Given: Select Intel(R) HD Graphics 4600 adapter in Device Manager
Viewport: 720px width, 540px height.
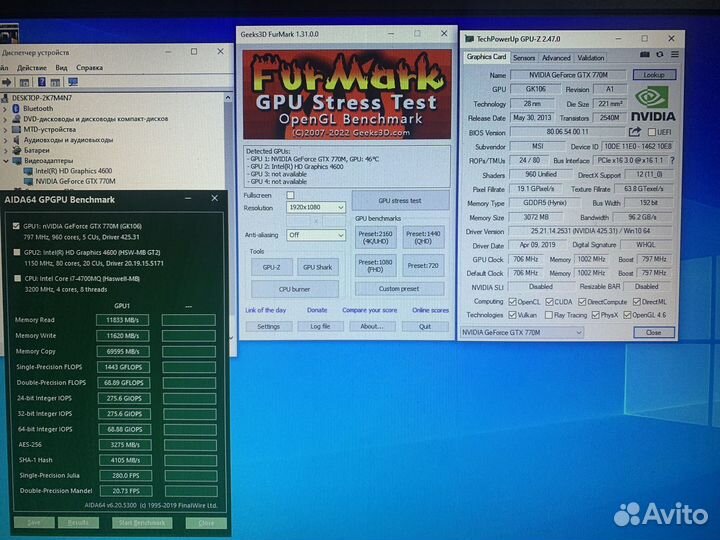Looking at the screenshot, I should tap(73, 171).
